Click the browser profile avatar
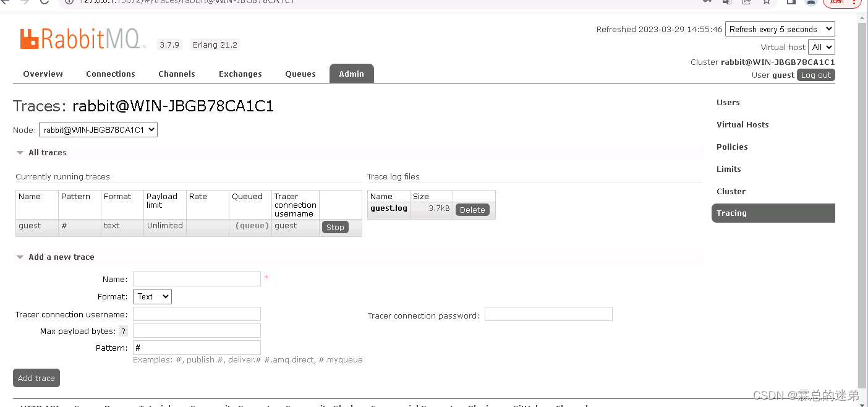 coord(811,2)
